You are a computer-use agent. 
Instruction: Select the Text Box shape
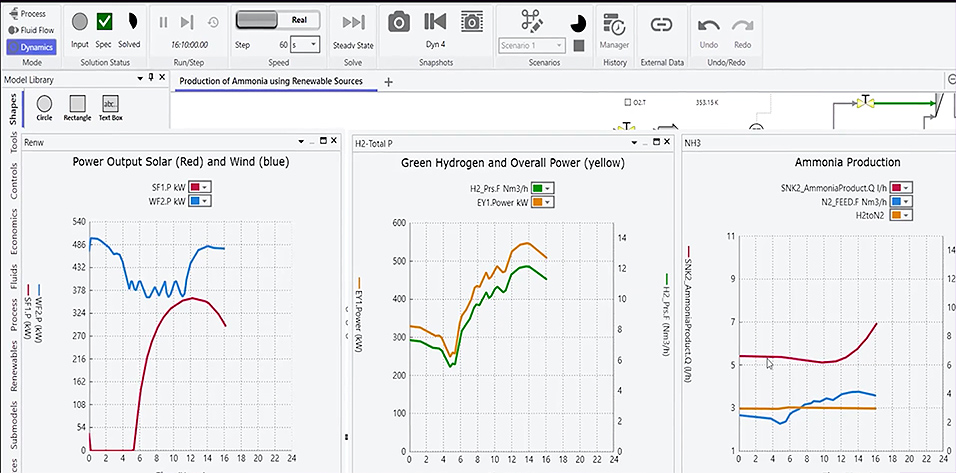[x=111, y=108]
